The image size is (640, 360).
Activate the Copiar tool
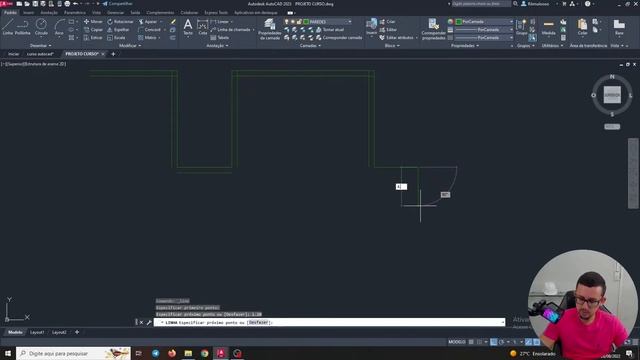click(x=93, y=30)
